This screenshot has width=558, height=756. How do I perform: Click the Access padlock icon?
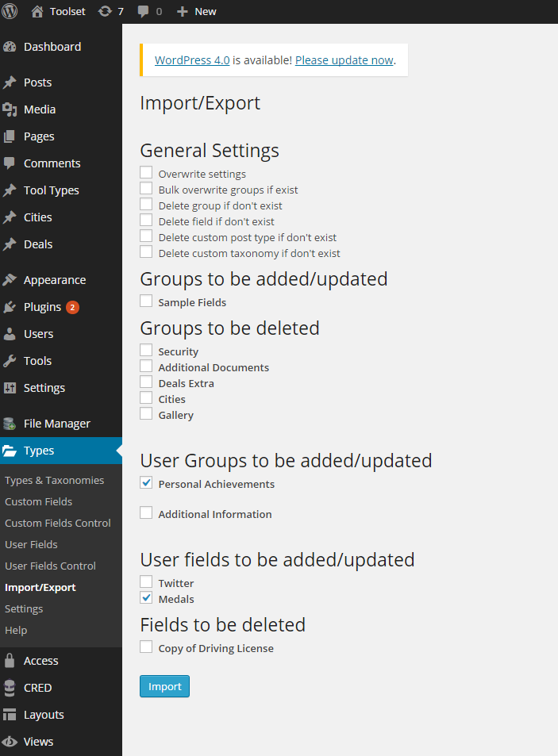pos(10,661)
